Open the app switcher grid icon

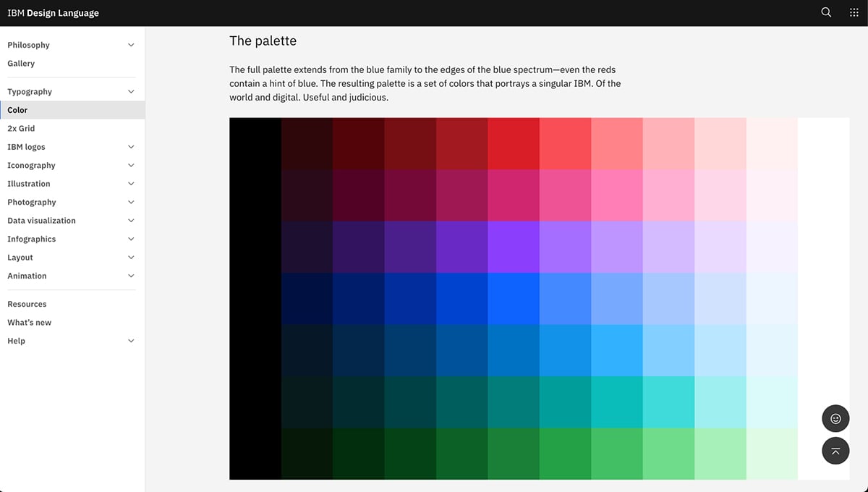click(854, 12)
